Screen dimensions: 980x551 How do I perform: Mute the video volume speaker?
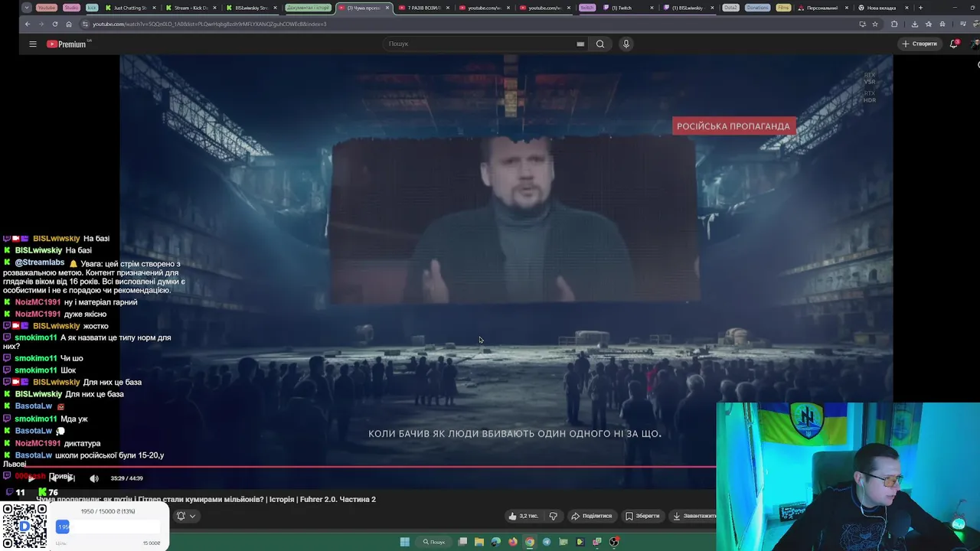(x=94, y=478)
